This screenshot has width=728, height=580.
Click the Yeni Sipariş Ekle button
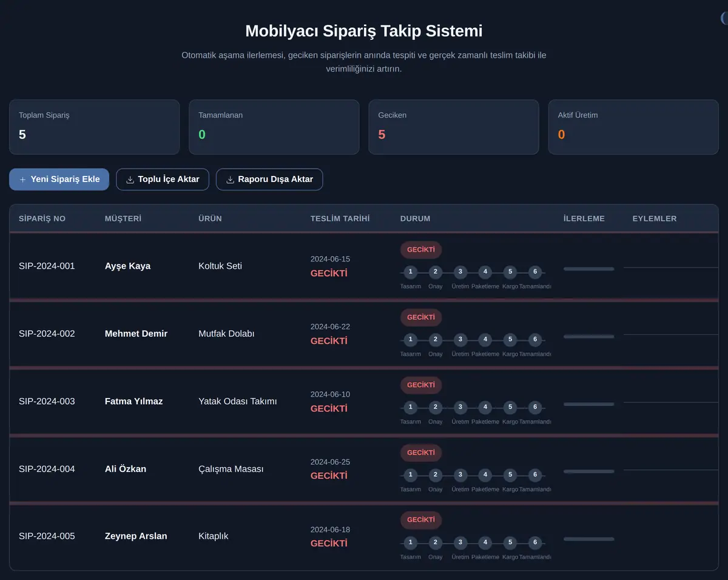[59, 180]
